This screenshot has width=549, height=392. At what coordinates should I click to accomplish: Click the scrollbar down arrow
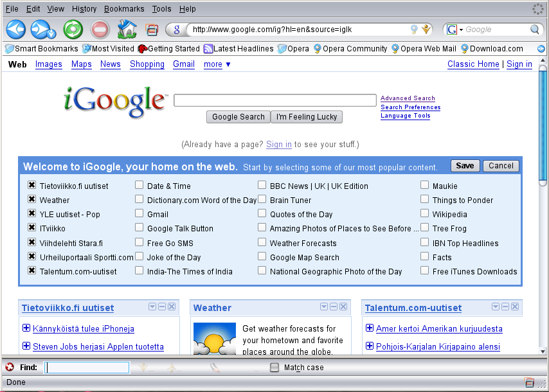point(543,352)
